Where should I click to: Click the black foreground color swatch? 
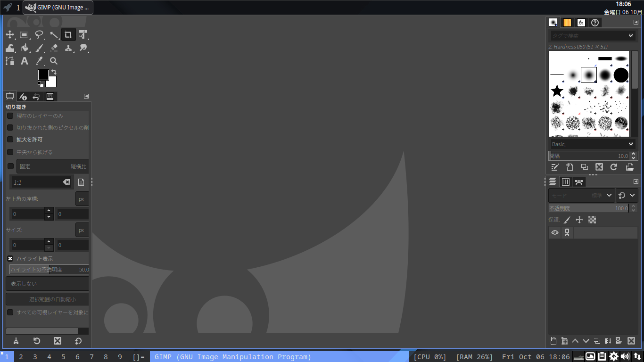(x=42, y=74)
